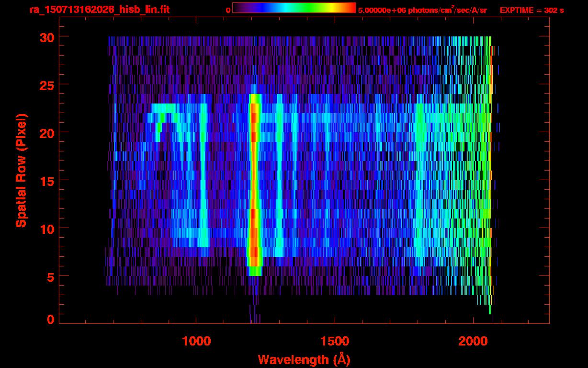Image resolution: width=588 pixels, height=368 pixels.
Task: Click the 5.00000e+06 photons maximum intensity label
Action: tap(422, 10)
